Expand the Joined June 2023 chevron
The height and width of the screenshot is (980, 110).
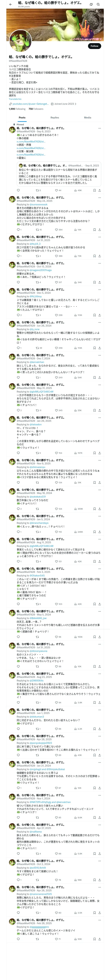coord(75,104)
